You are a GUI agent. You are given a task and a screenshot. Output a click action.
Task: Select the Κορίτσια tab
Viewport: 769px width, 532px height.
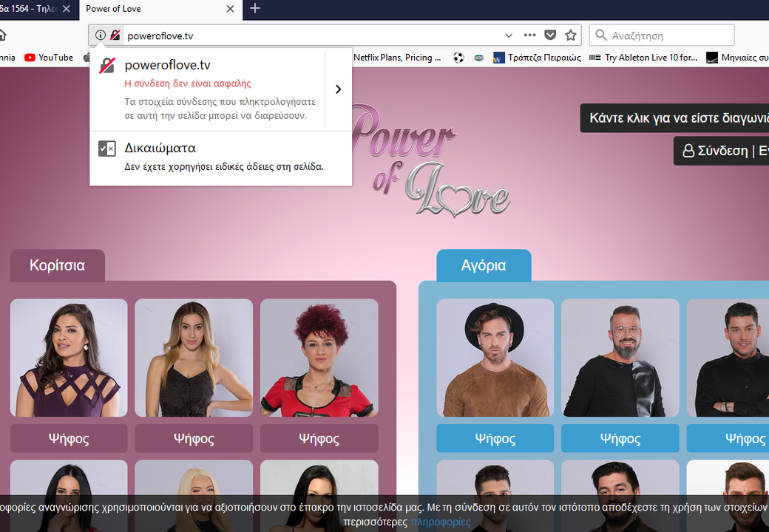pyautogui.click(x=58, y=265)
